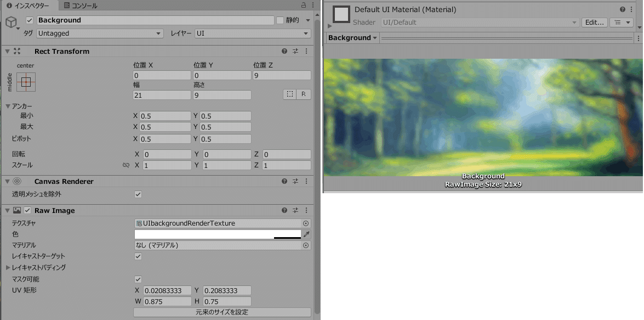Toggle the raw edit mode R button

pyautogui.click(x=304, y=94)
